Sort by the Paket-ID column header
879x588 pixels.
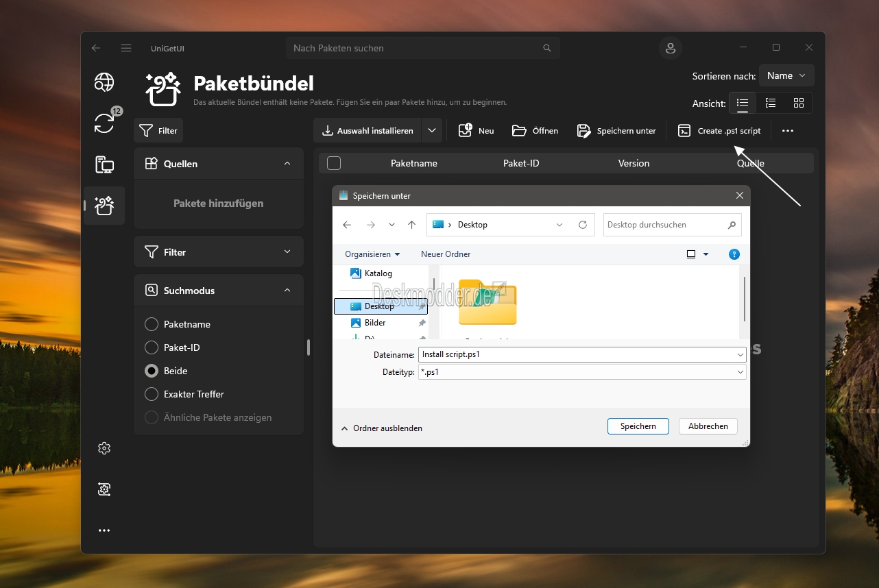(x=521, y=163)
